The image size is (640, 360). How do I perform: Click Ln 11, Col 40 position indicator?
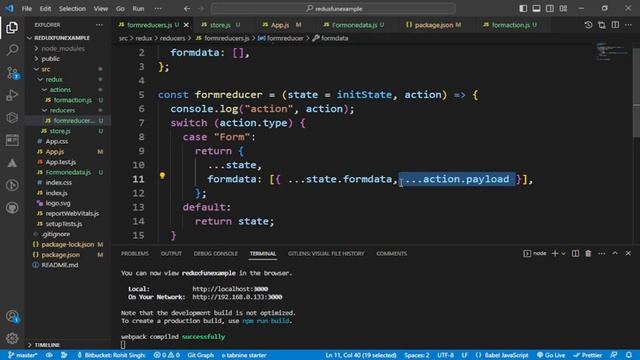tap(361, 355)
